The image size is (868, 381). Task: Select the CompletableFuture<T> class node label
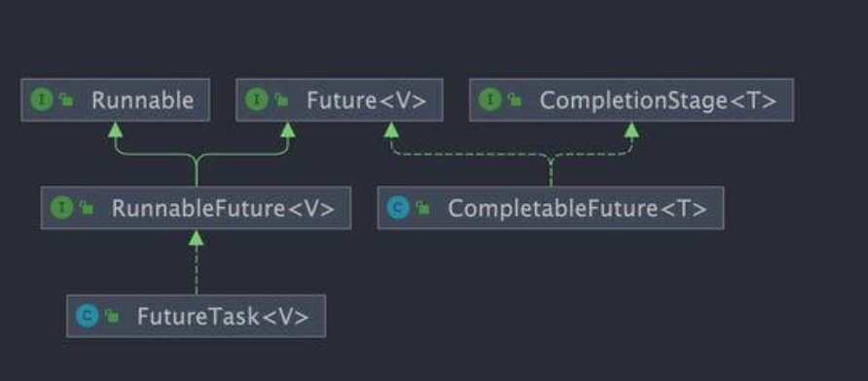pos(577,208)
